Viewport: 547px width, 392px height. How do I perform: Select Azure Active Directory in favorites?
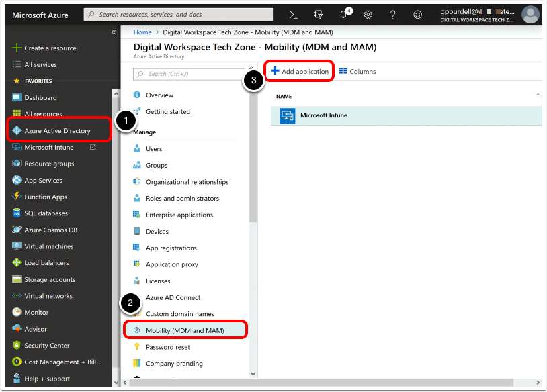(x=57, y=131)
